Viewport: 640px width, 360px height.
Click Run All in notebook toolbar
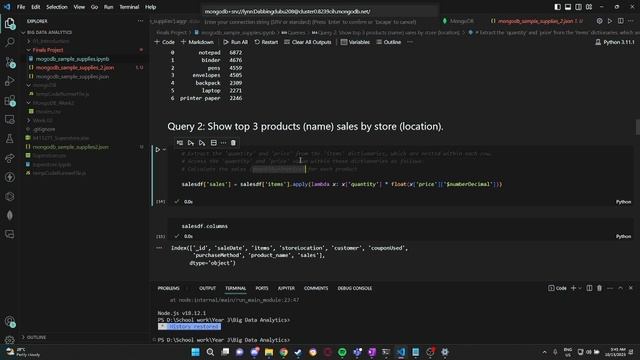tap(236, 42)
